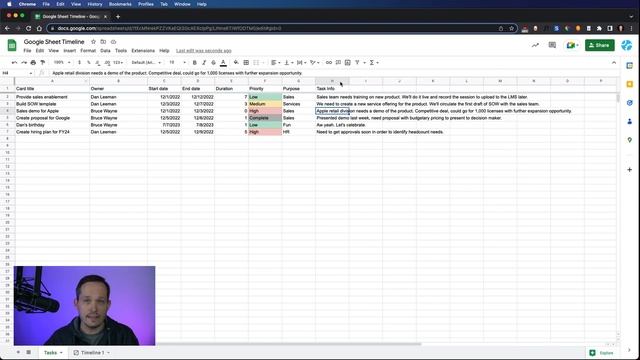The width and height of the screenshot is (640, 360).
Task: Click the Add sheet plus button
Action: click(x=18, y=352)
